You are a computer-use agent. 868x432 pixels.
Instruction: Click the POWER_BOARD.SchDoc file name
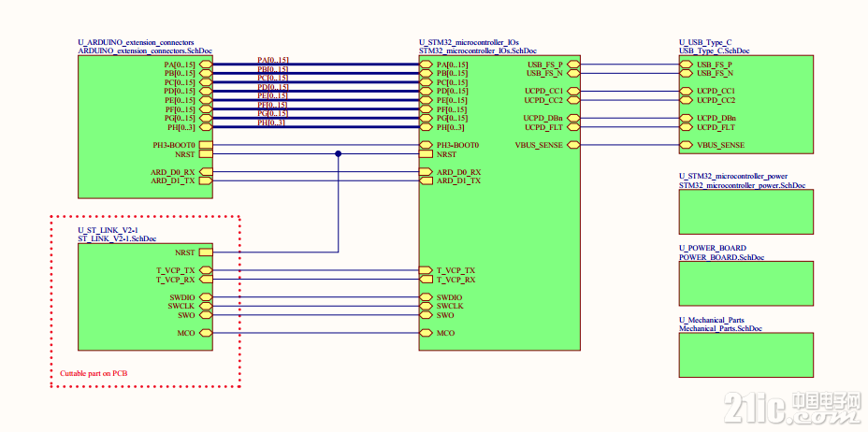722,256
